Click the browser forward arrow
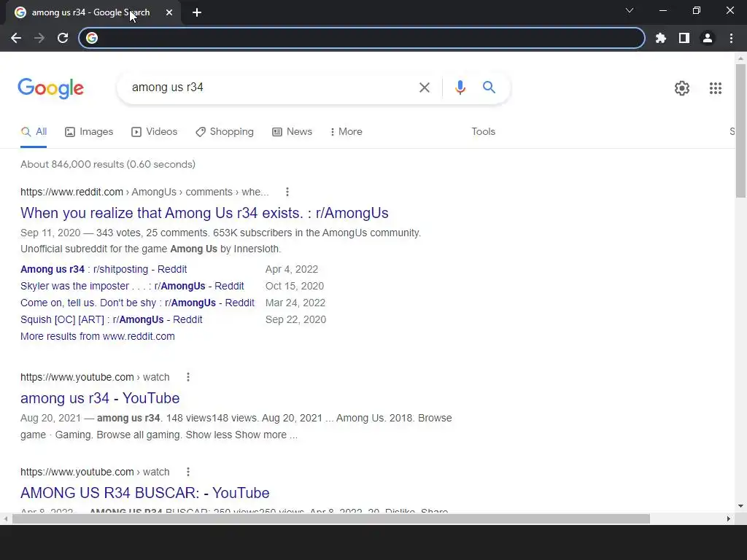Image resolution: width=747 pixels, height=560 pixels. coord(39,38)
